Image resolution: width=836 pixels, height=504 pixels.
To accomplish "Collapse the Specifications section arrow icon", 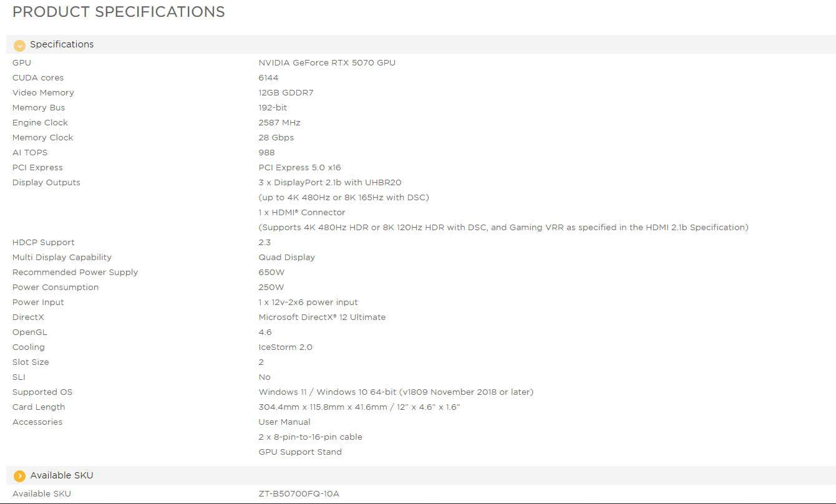I will coord(19,45).
